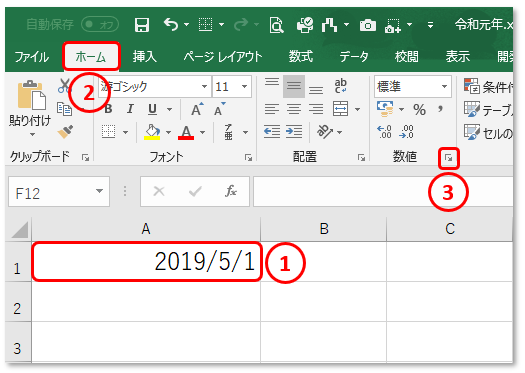Switch to the 挿入 tab
This screenshot has height=373, width=525.
point(144,56)
